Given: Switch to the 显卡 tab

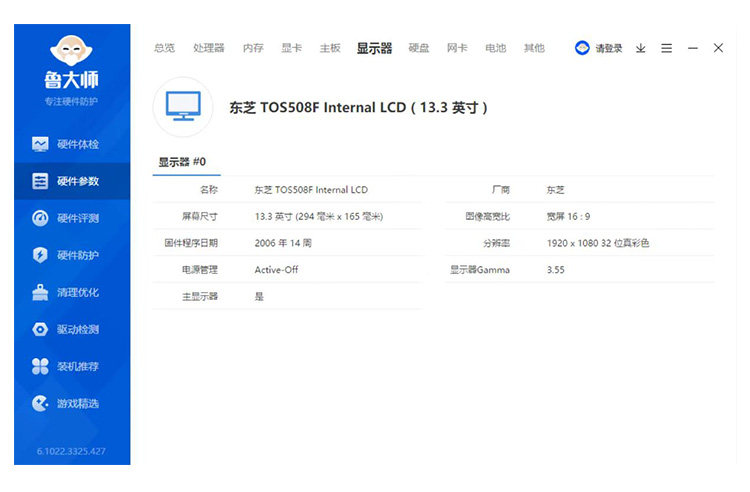Looking at the screenshot, I should (x=291, y=48).
